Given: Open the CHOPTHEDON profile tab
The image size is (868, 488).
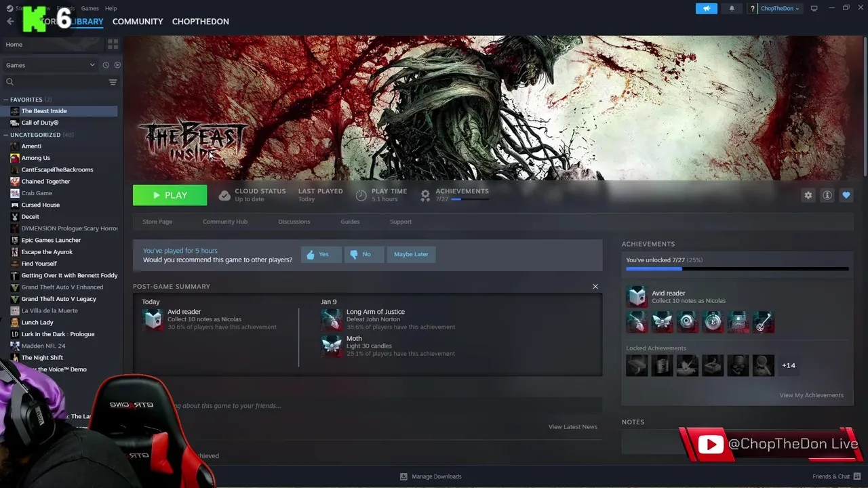Looking at the screenshot, I should (x=201, y=22).
